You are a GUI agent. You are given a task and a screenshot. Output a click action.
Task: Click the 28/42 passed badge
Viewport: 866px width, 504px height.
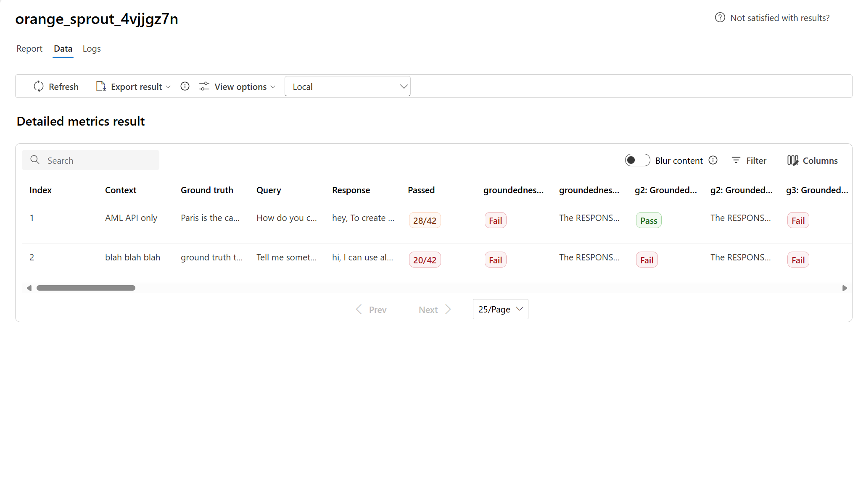coord(425,220)
